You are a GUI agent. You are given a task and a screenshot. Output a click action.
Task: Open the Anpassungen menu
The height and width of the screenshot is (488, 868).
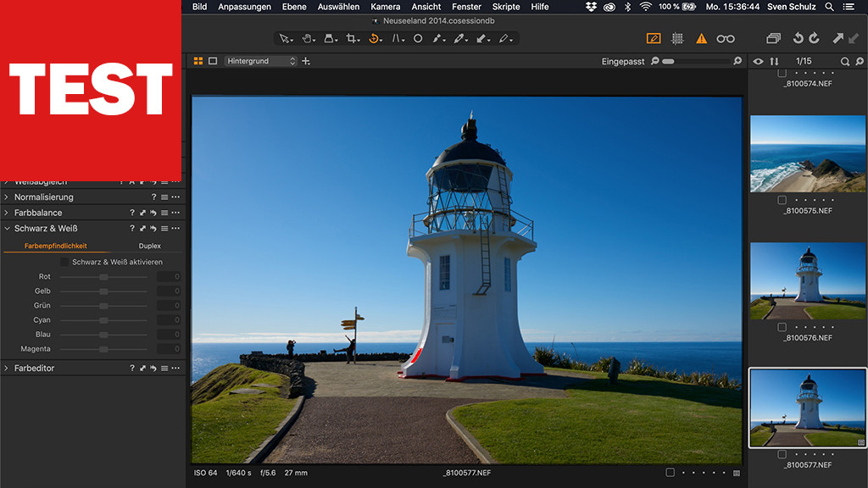click(x=244, y=7)
